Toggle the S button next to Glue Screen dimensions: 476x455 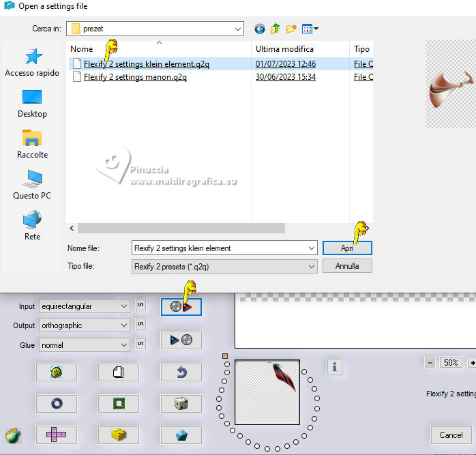[x=140, y=344]
